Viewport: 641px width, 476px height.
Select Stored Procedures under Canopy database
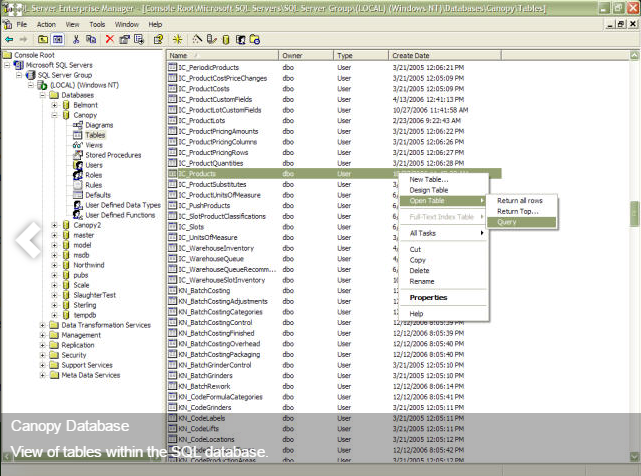coord(112,155)
